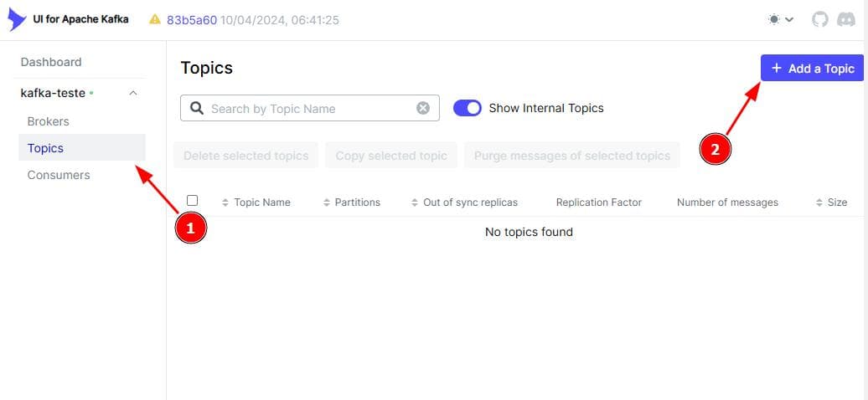Click the Topics page heading
The image size is (868, 400).
pos(206,68)
